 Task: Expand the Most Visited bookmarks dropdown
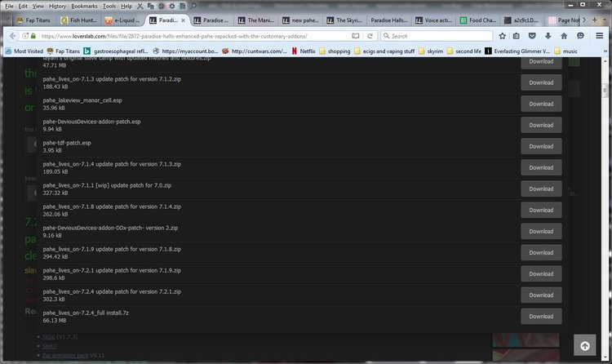(x=24, y=51)
